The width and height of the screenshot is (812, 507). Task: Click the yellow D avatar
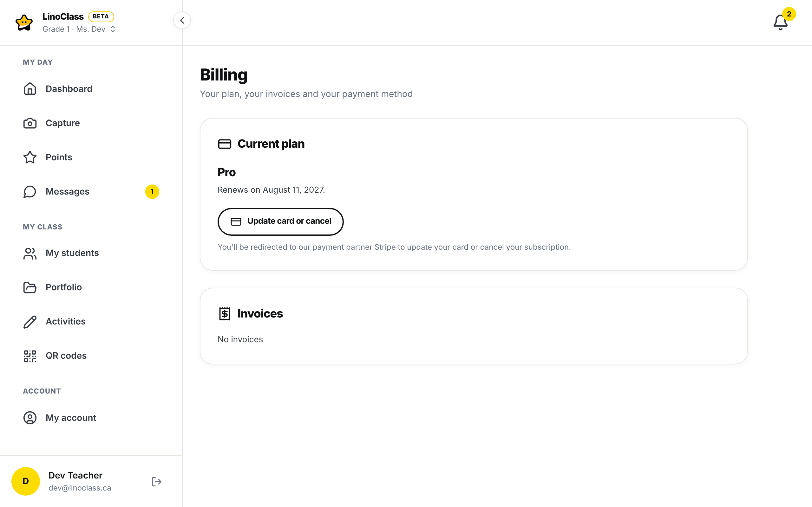[x=25, y=481]
